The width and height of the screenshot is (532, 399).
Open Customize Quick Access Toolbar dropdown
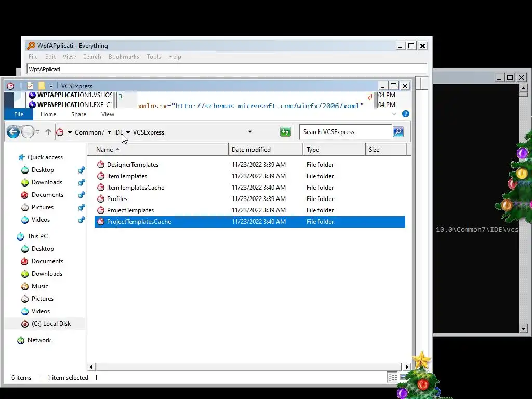coord(51,86)
